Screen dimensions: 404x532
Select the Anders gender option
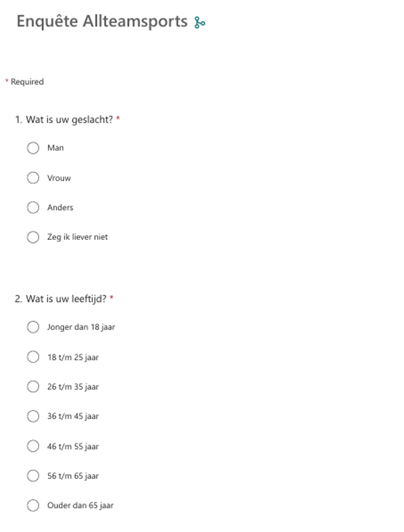click(33, 207)
